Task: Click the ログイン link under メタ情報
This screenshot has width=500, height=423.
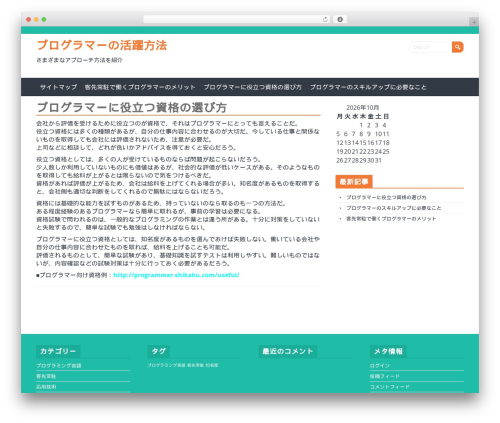Action: pos(380,366)
